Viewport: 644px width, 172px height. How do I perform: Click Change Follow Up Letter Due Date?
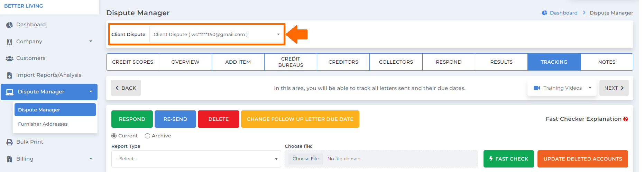300,119
